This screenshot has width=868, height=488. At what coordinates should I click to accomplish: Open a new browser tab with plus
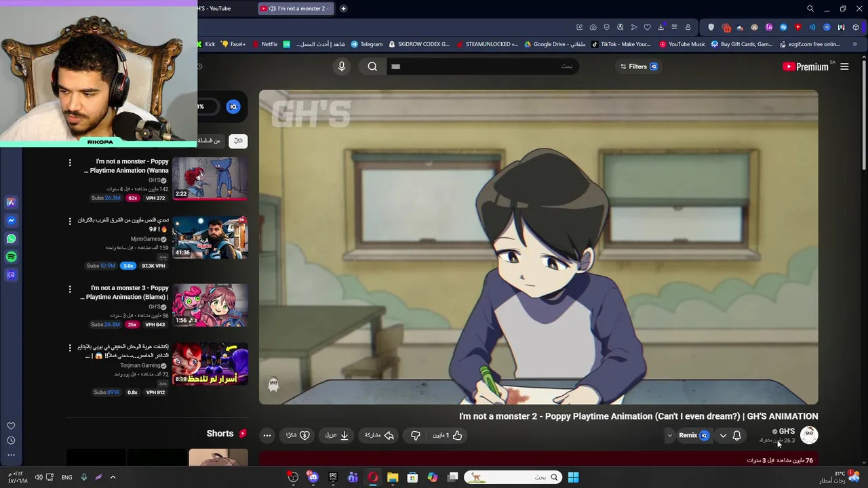[343, 8]
